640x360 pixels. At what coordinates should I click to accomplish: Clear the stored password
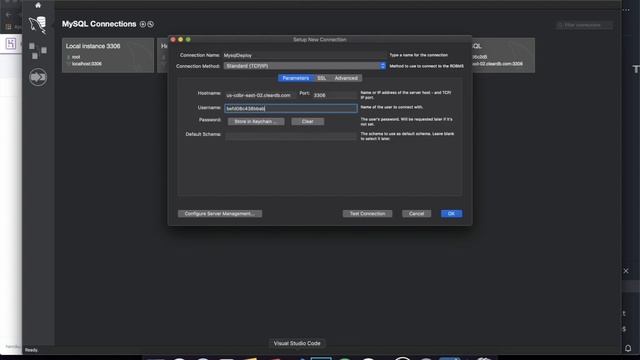click(307, 122)
